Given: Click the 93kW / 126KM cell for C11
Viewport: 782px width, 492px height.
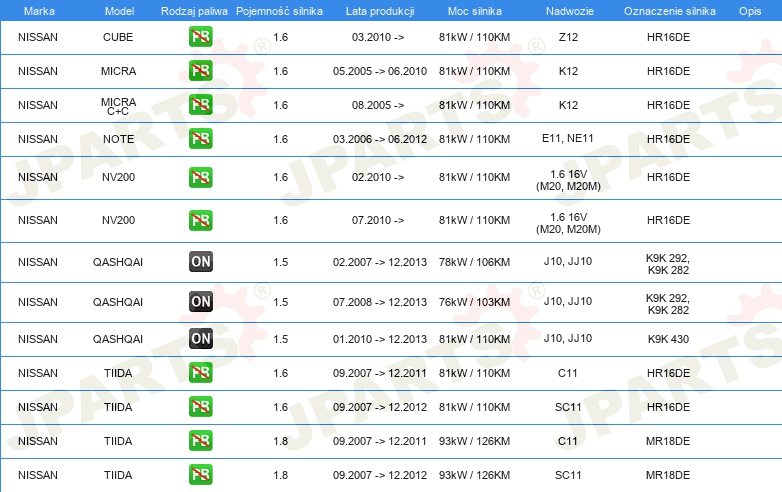Looking at the screenshot, I should [x=474, y=441].
